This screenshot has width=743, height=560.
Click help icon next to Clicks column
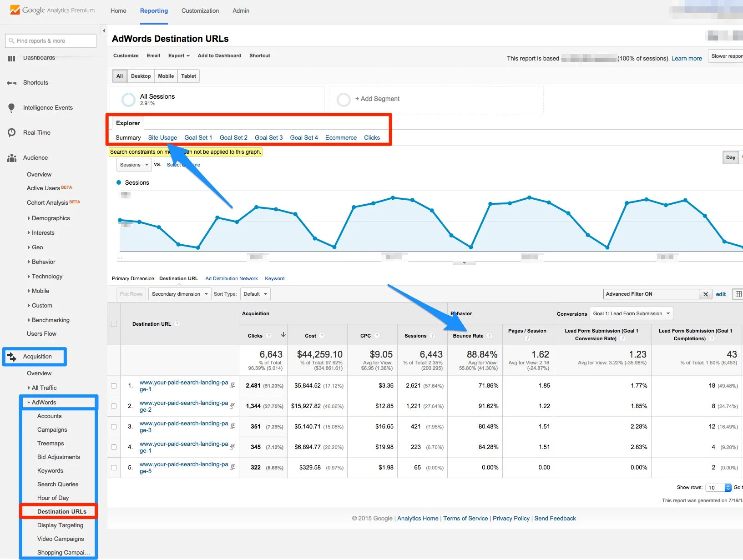(x=269, y=336)
